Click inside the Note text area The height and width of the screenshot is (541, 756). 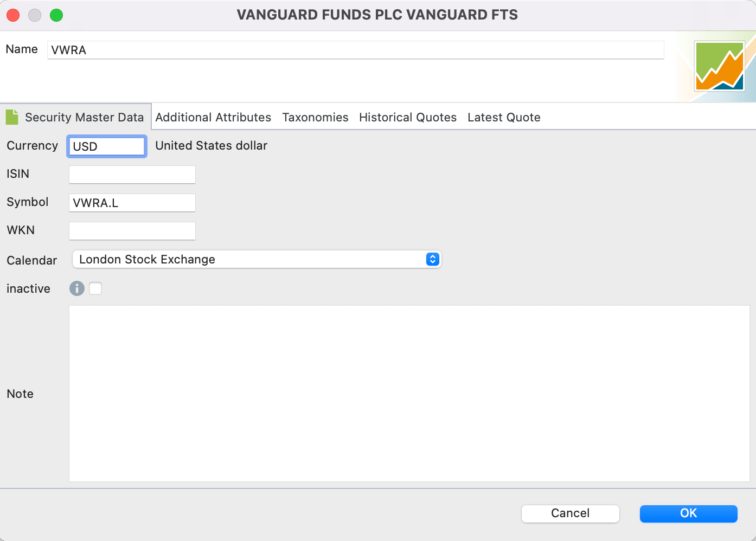409,394
